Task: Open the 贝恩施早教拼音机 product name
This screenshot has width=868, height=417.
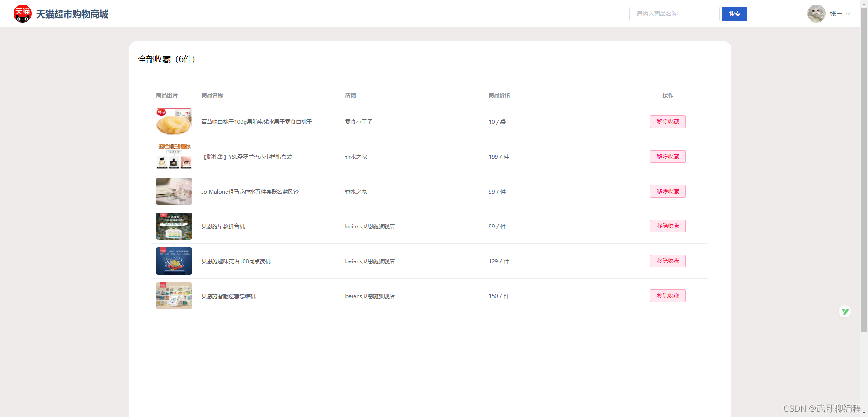Action: click(223, 226)
